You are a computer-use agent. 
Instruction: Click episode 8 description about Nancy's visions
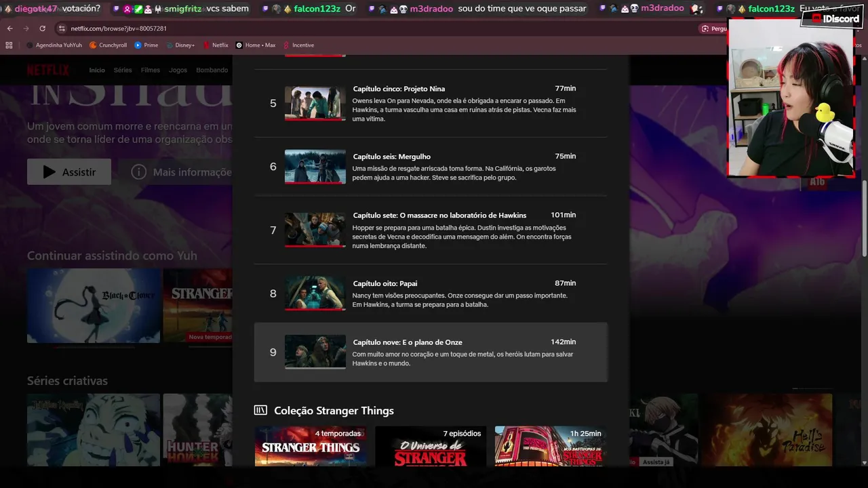460,300
